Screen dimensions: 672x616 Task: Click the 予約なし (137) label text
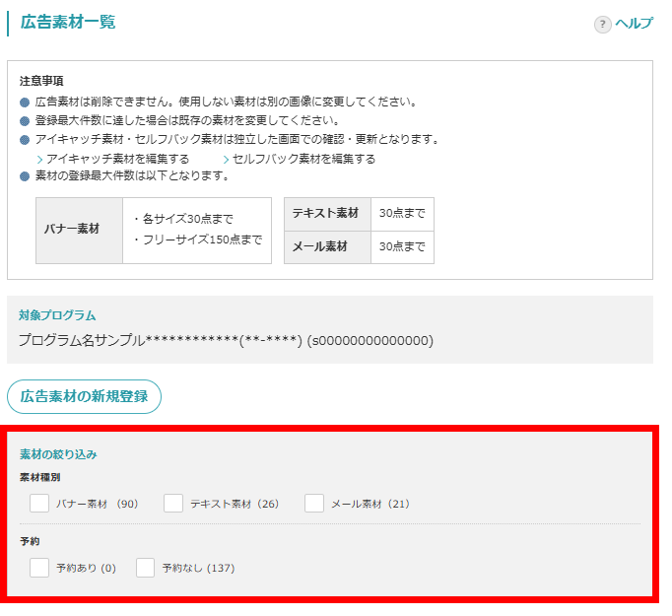(x=198, y=569)
